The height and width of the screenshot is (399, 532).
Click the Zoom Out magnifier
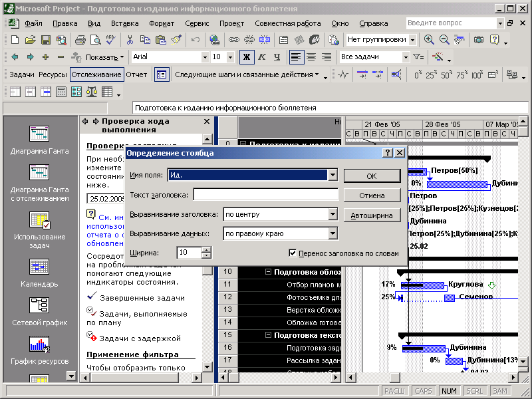[444, 40]
